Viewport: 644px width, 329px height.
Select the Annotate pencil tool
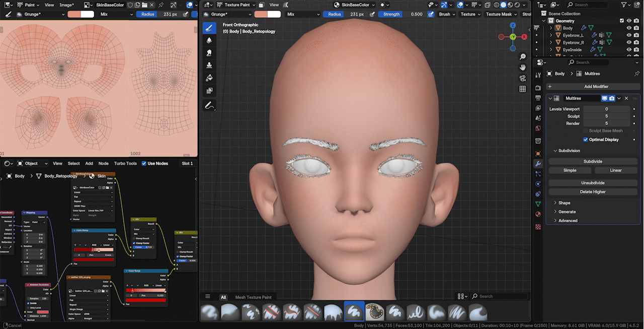[209, 105]
